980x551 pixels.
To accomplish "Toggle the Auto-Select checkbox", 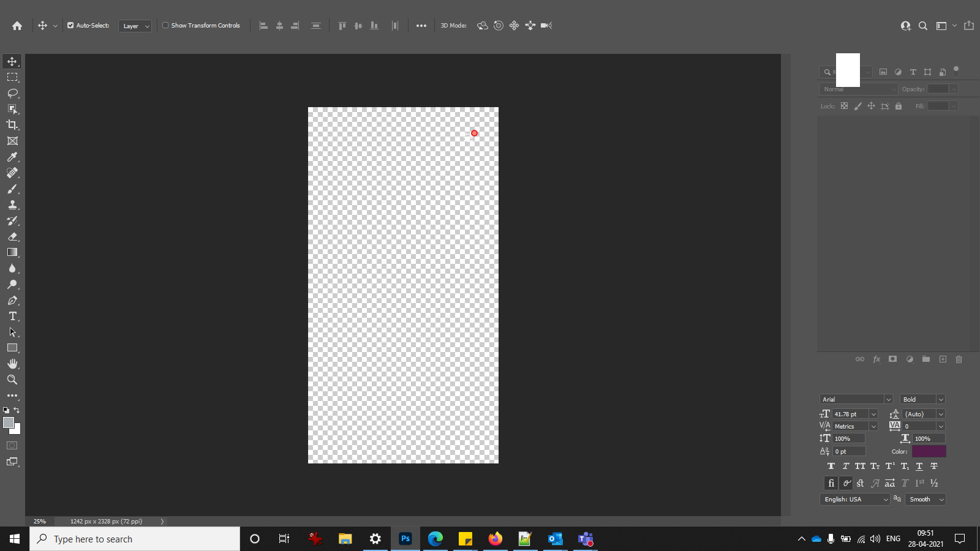I will point(70,26).
